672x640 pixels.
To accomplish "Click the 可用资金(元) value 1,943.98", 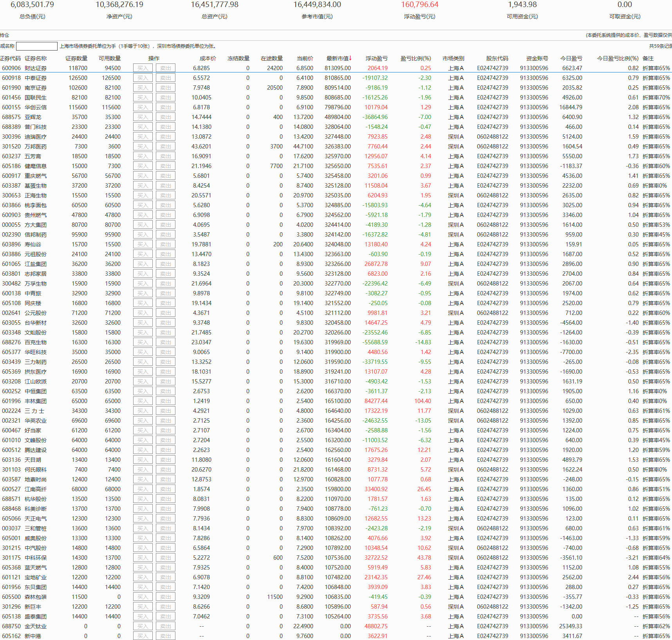I will 522,5.
